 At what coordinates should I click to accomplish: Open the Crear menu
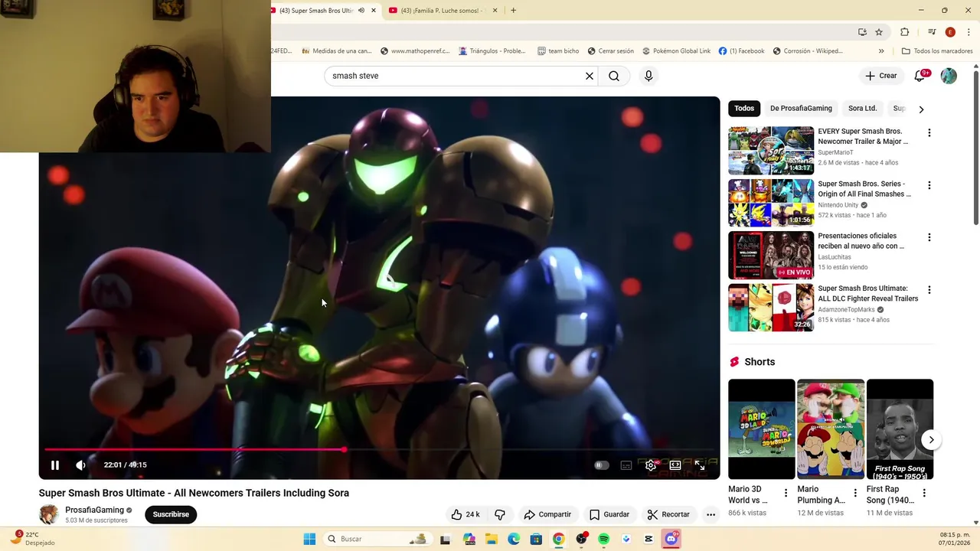click(880, 76)
